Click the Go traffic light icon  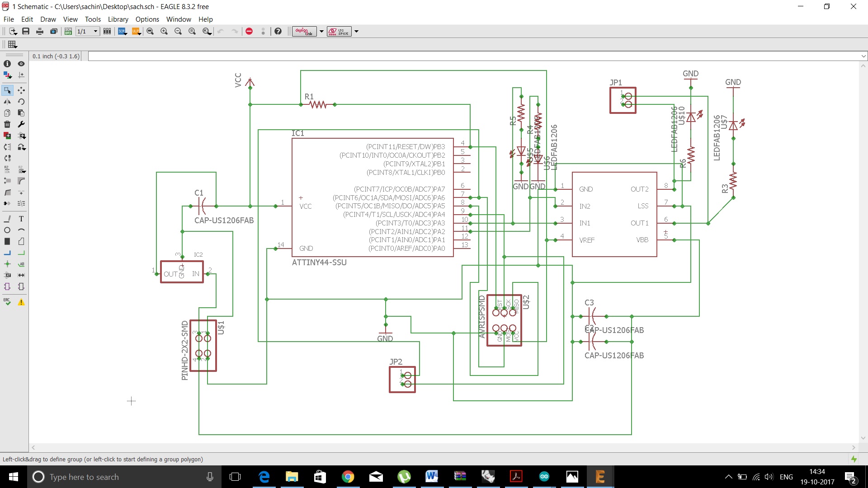[263, 31]
